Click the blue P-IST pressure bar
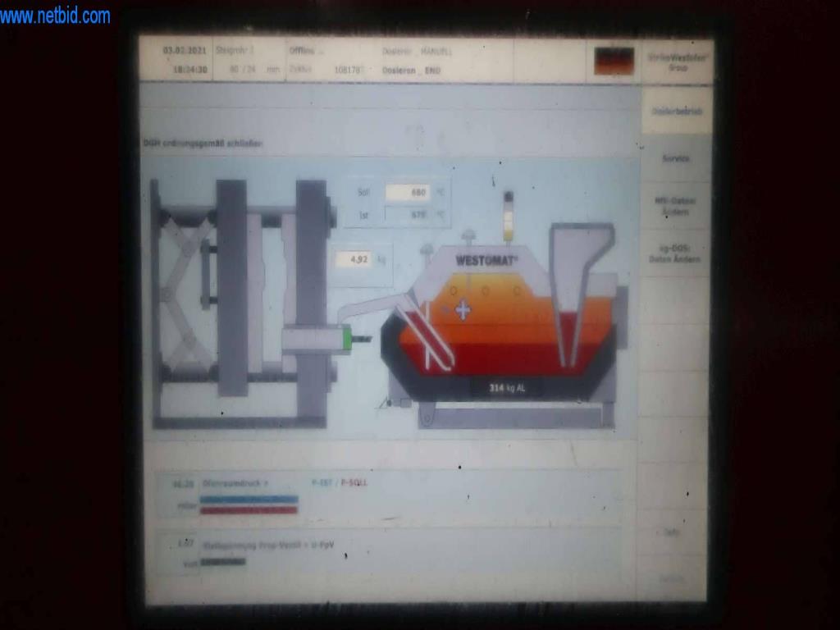840x630 pixels. (x=249, y=499)
